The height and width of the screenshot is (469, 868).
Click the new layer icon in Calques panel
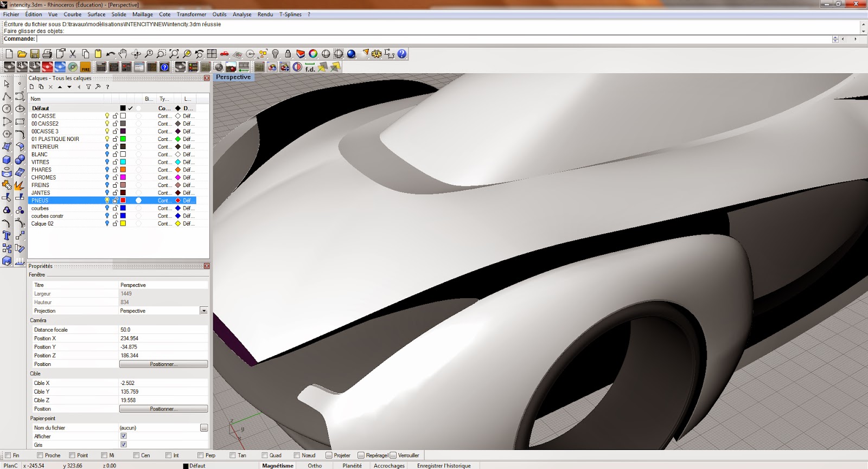pos(32,87)
